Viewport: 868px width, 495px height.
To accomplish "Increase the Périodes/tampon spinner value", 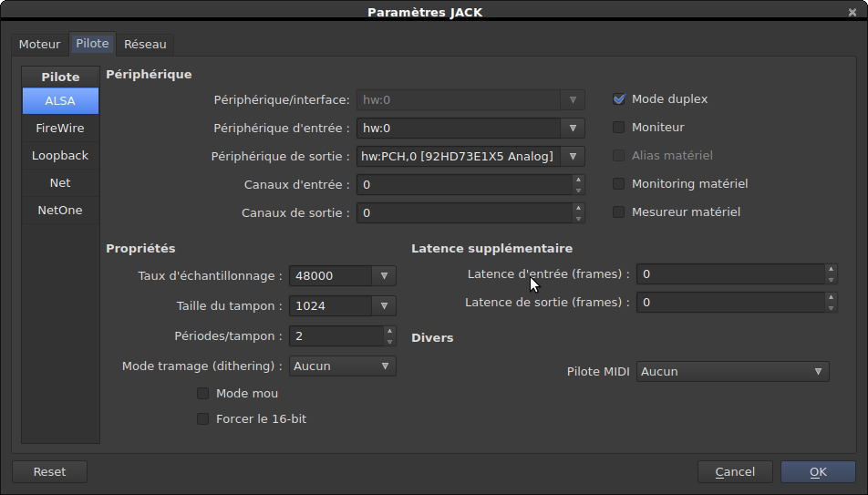I will (x=389, y=331).
